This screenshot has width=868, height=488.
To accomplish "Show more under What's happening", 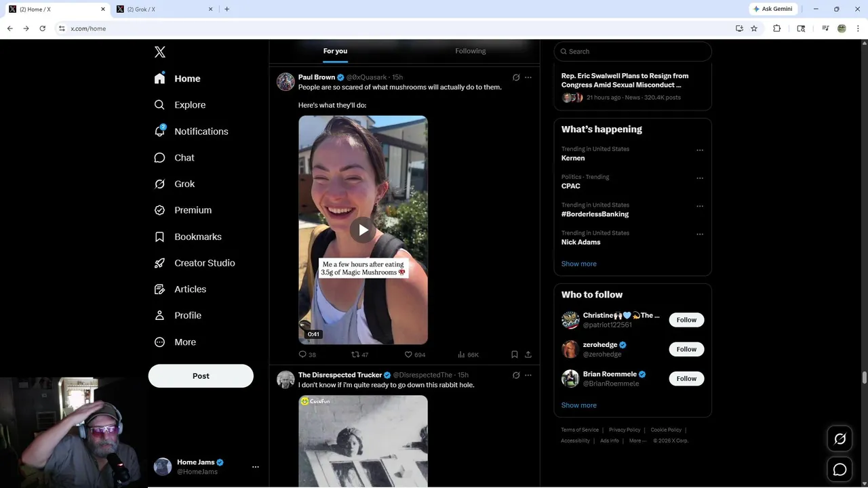I will pos(579,264).
